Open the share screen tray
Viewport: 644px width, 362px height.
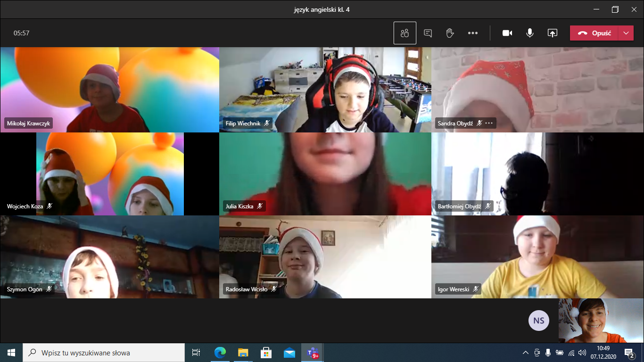click(552, 33)
